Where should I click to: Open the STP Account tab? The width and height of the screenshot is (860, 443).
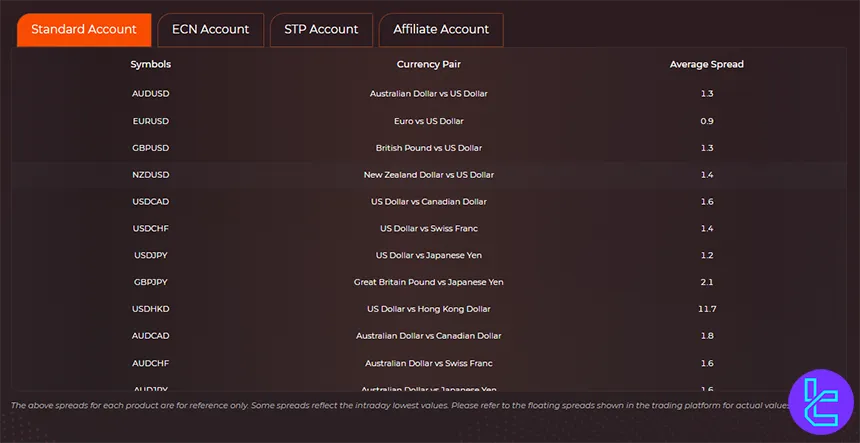[x=321, y=30]
